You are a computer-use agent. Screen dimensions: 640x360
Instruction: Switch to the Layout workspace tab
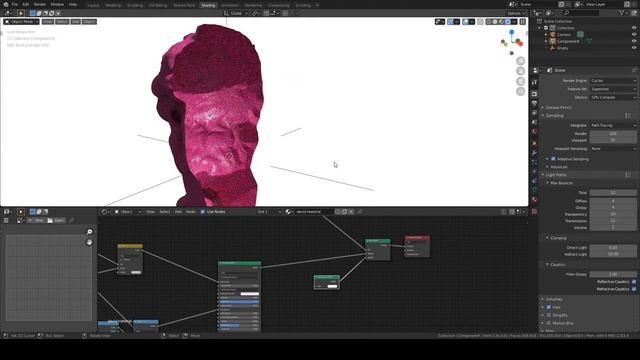pyautogui.click(x=93, y=5)
